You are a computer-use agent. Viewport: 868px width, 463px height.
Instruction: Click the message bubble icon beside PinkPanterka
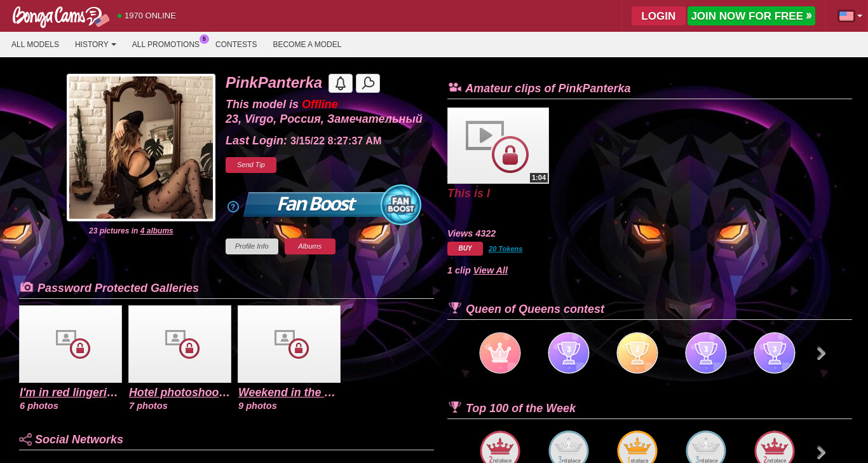coord(368,83)
